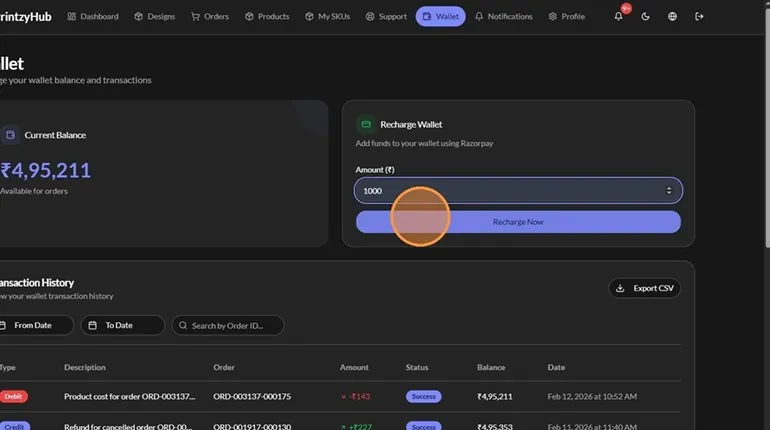The width and height of the screenshot is (770, 430).
Task: Open the From Date picker
Action: [x=35, y=325]
